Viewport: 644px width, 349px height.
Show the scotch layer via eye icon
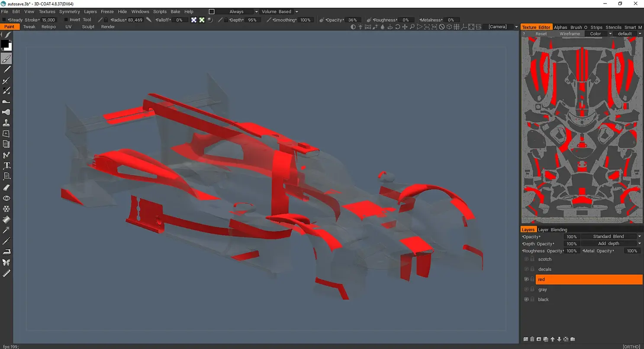tap(526, 259)
